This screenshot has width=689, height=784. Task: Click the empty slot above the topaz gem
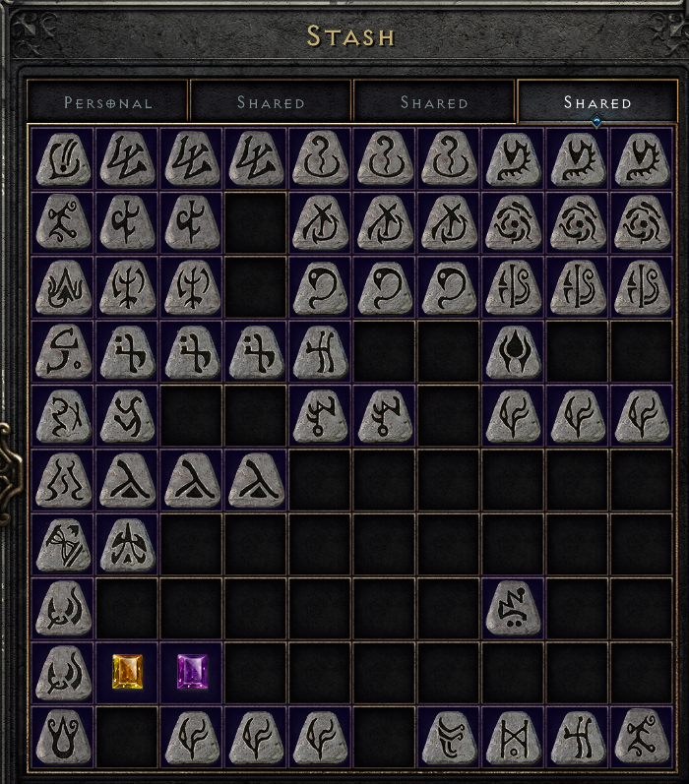[128, 609]
